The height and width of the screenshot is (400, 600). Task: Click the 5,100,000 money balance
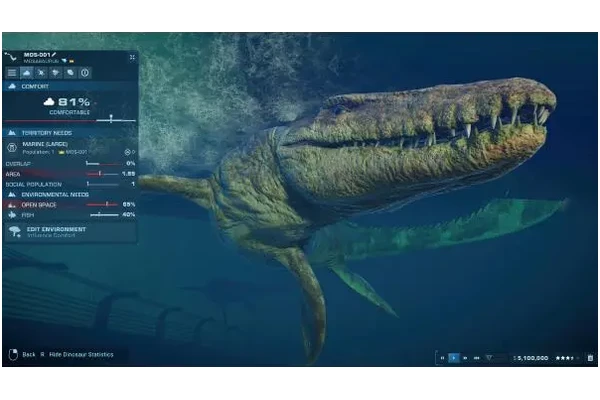[531, 358]
